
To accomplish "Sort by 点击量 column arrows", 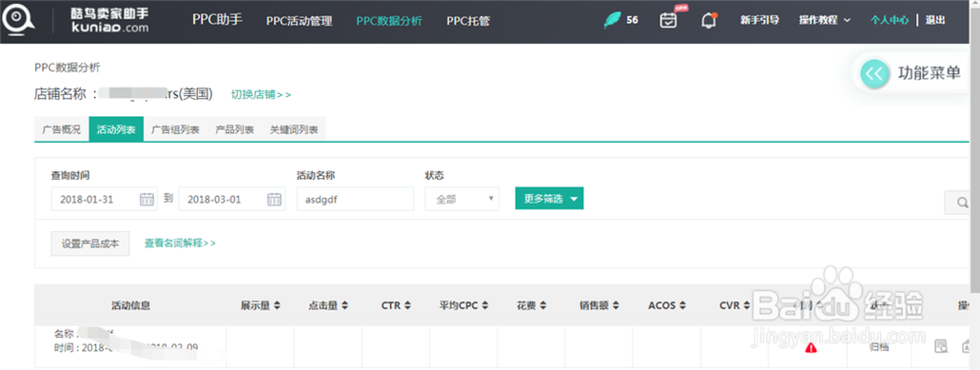I will click(344, 305).
